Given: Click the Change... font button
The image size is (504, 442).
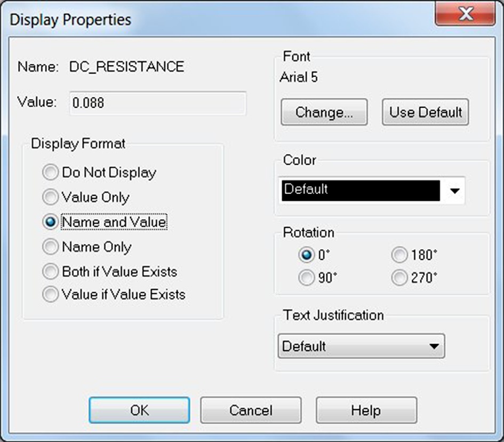Looking at the screenshot, I should coord(324,112).
